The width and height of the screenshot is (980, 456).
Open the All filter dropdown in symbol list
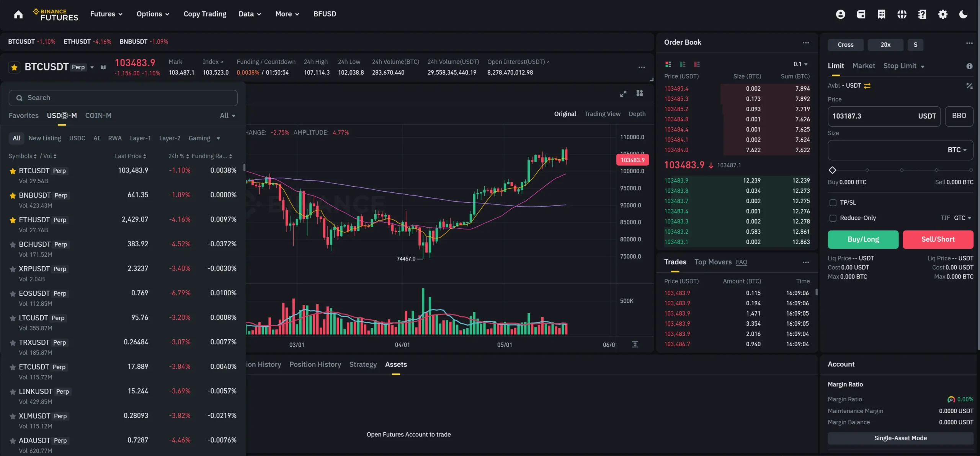(x=227, y=116)
